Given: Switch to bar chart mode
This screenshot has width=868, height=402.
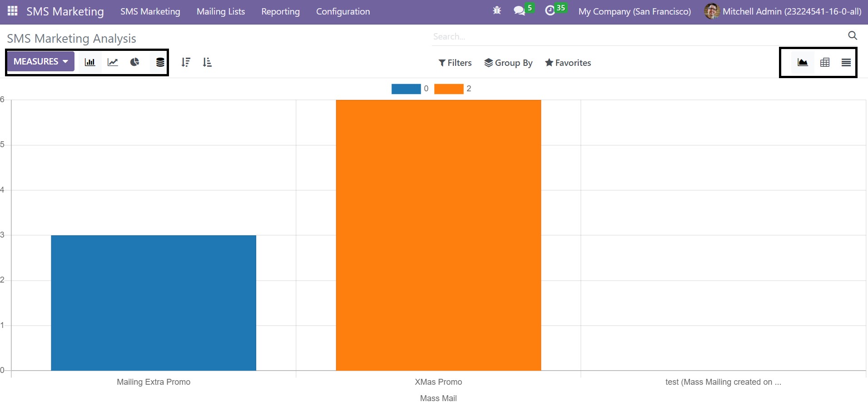Looking at the screenshot, I should click(x=90, y=62).
